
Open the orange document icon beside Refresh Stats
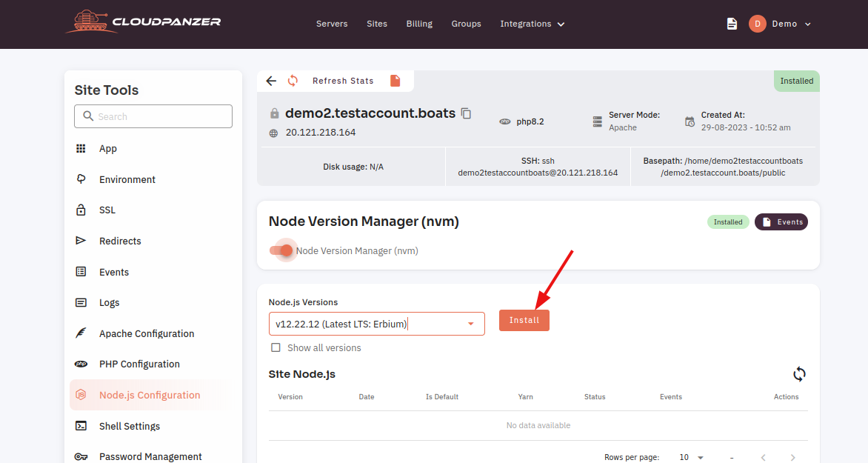point(395,81)
